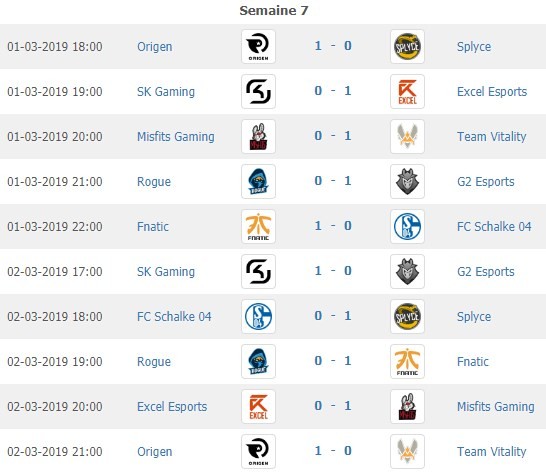This screenshot has width=546, height=475.
Task: Click the Schalke 04 logo against Fnatic
Action: pos(407,226)
